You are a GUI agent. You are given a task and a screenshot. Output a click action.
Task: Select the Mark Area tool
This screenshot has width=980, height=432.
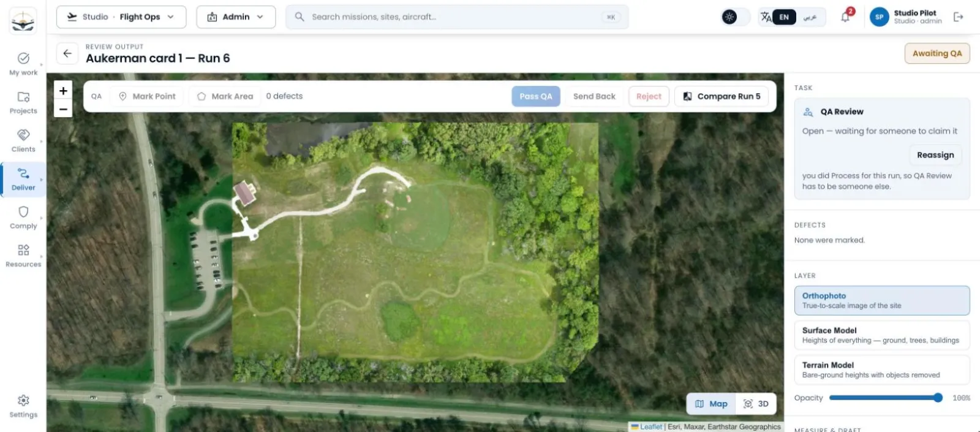[x=225, y=96]
